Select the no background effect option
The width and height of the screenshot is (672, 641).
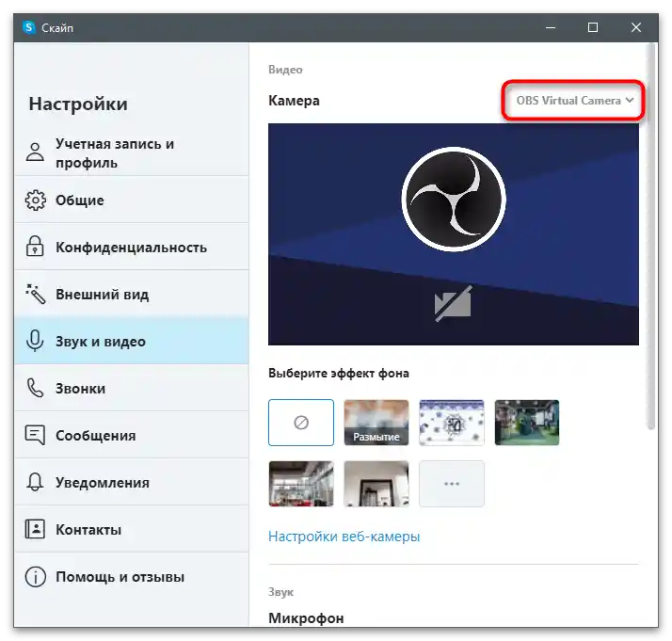pos(301,423)
